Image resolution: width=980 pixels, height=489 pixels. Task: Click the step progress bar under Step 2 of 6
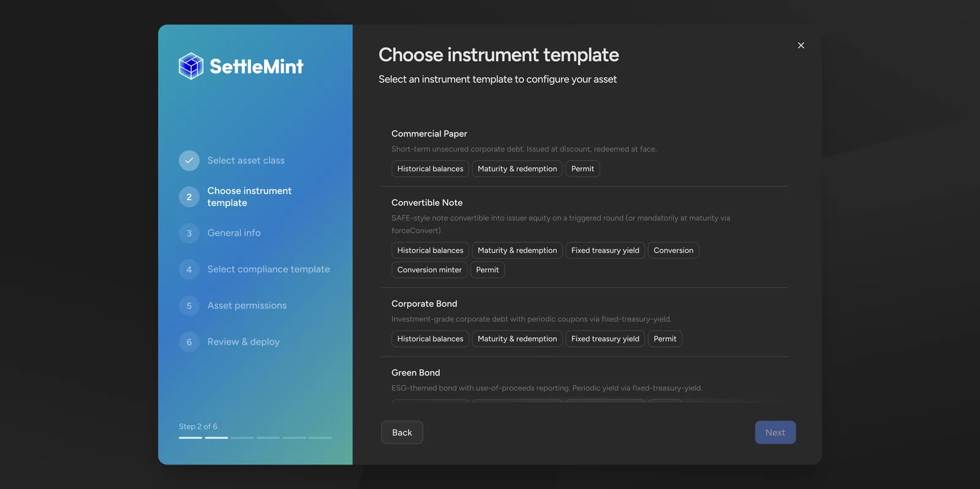coord(255,438)
